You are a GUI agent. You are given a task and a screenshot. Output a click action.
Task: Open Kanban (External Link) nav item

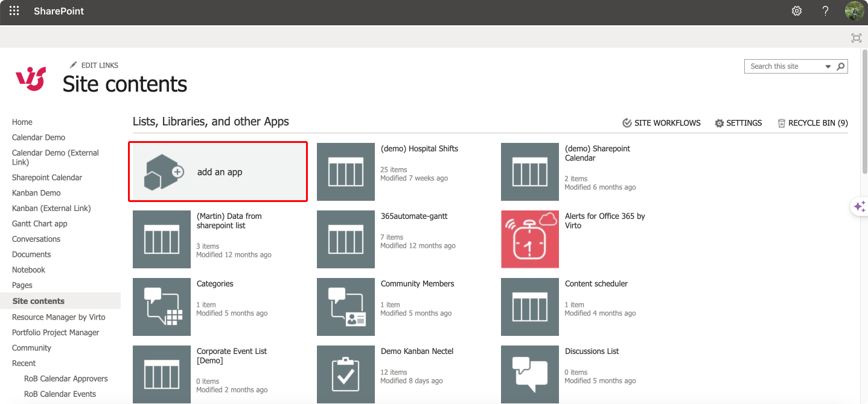click(51, 208)
